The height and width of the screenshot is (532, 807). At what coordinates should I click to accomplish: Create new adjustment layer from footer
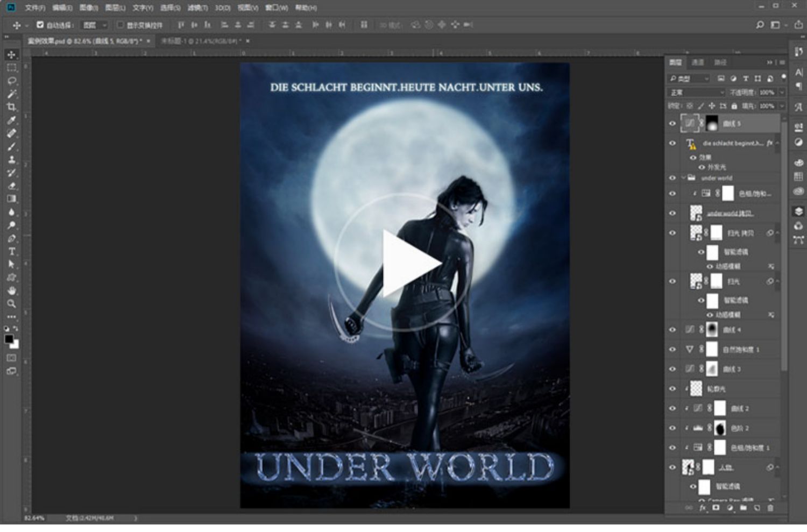730,508
